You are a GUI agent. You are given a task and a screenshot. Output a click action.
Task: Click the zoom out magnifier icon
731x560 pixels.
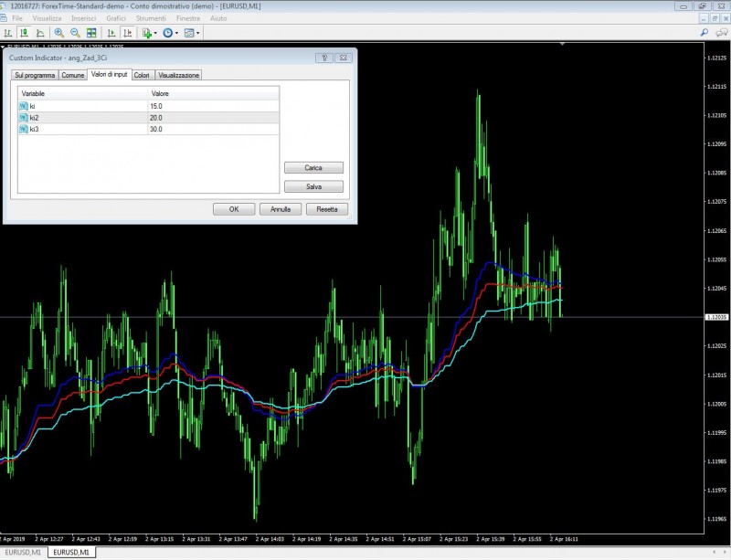click(x=75, y=33)
